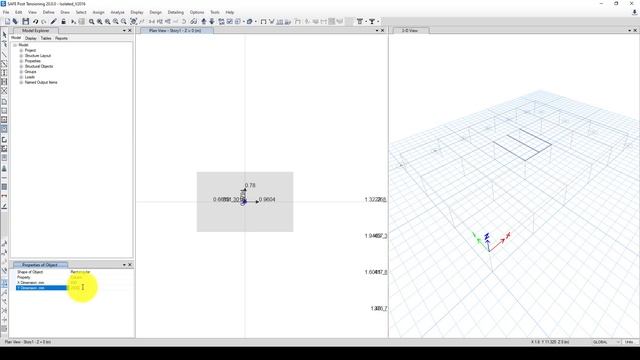The image size is (640, 360).
Task: Click the Undo arrow icon
Action: pos(36,22)
